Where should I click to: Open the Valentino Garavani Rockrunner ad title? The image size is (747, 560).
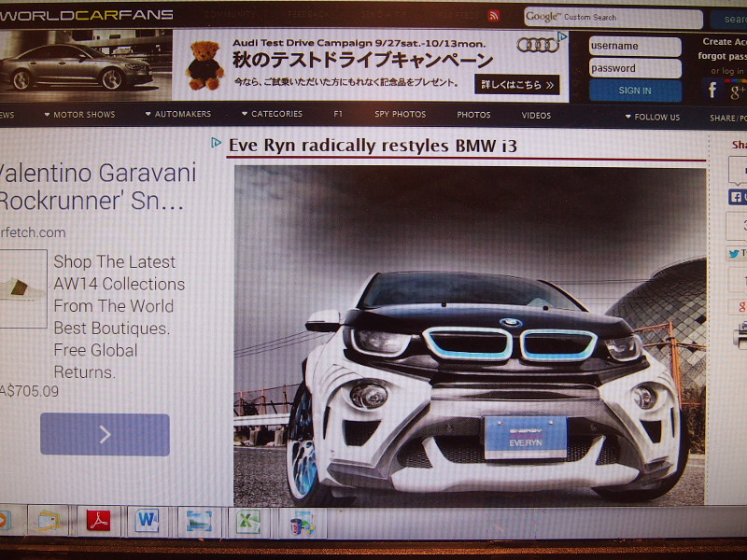97,186
